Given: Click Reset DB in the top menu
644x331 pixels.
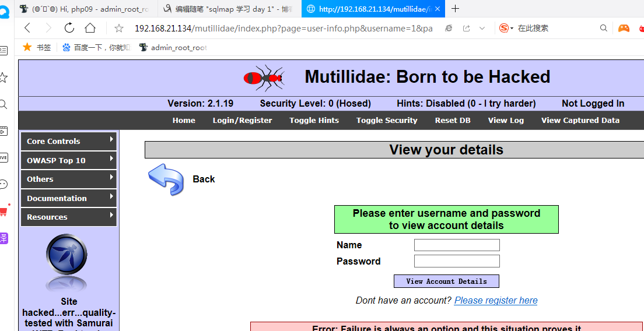Looking at the screenshot, I should click(x=453, y=120).
